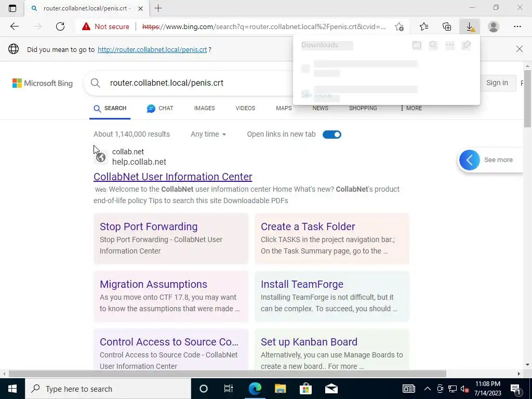Click the Sign in button
This screenshot has width=532, height=399.
click(497, 83)
